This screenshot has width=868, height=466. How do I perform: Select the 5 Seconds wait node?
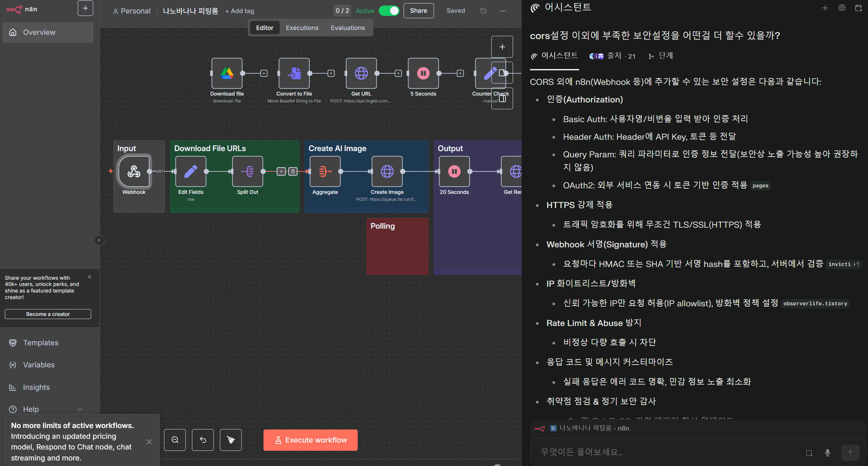click(423, 73)
